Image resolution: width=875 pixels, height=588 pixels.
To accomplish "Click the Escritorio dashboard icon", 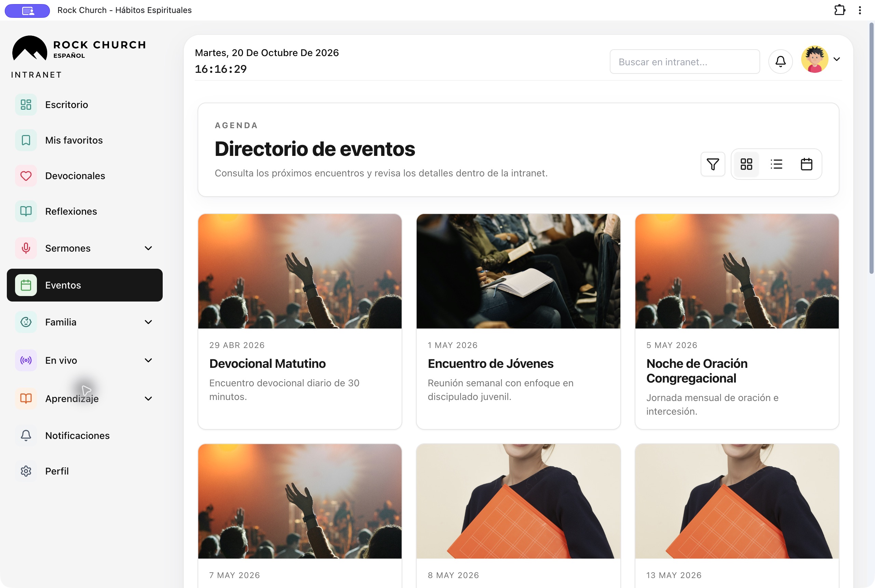I will (x=26, y=105).
